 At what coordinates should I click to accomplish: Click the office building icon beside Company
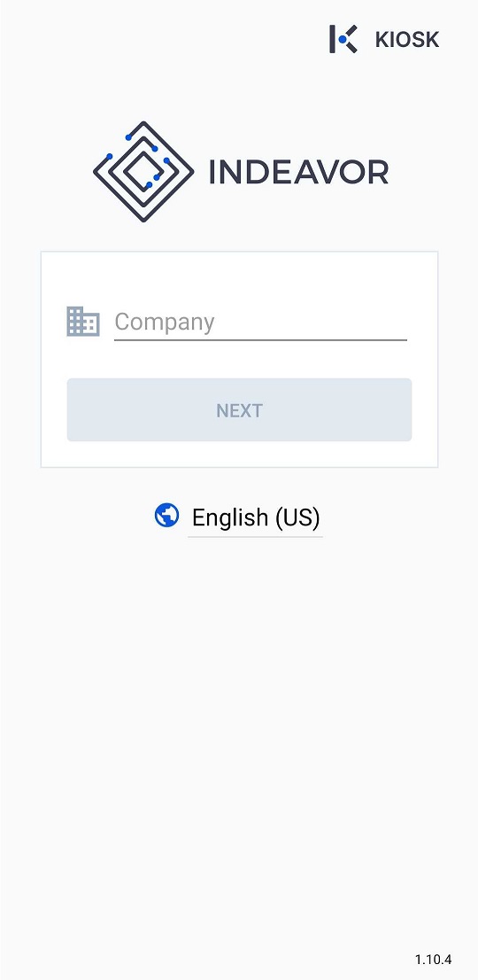click(83, 322)
